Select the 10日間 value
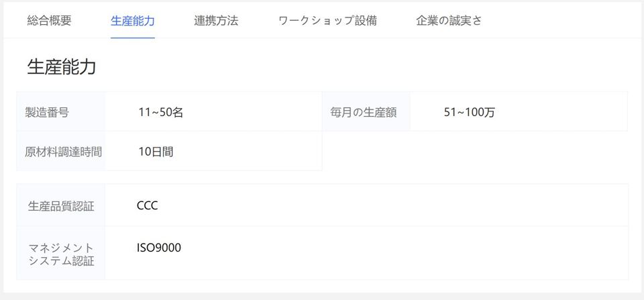 point(156,152)
